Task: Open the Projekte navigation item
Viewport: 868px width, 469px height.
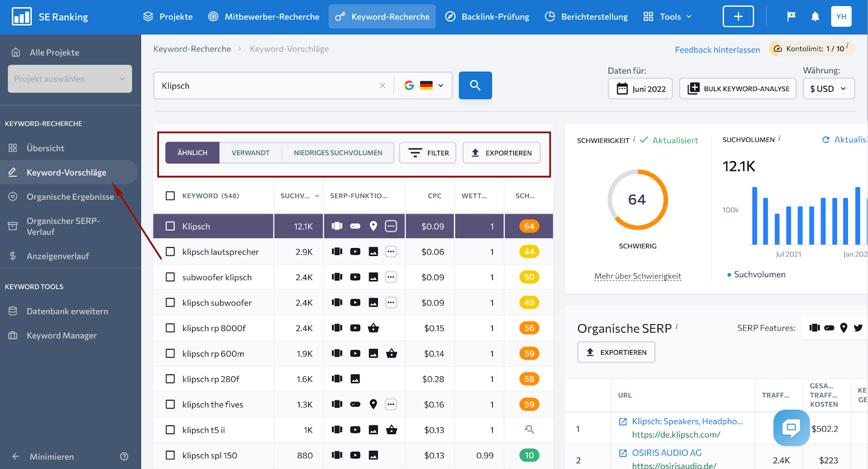Action: 168,17
